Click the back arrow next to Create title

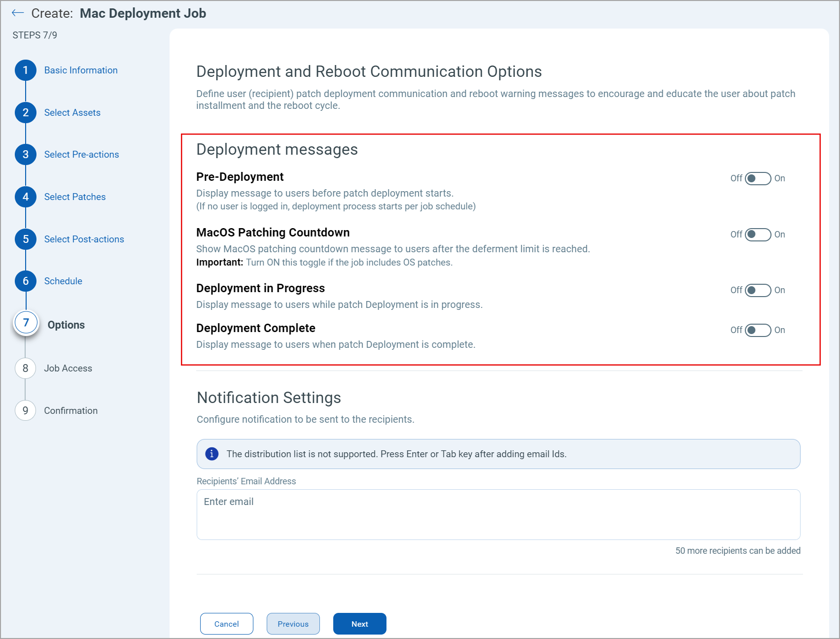[x=18, y=13]
